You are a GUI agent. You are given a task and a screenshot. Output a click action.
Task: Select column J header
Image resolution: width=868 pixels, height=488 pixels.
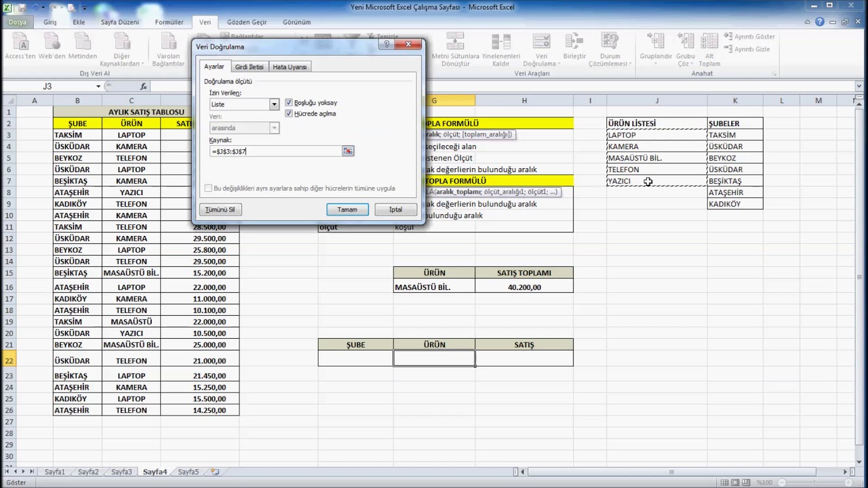click(656, 101)
